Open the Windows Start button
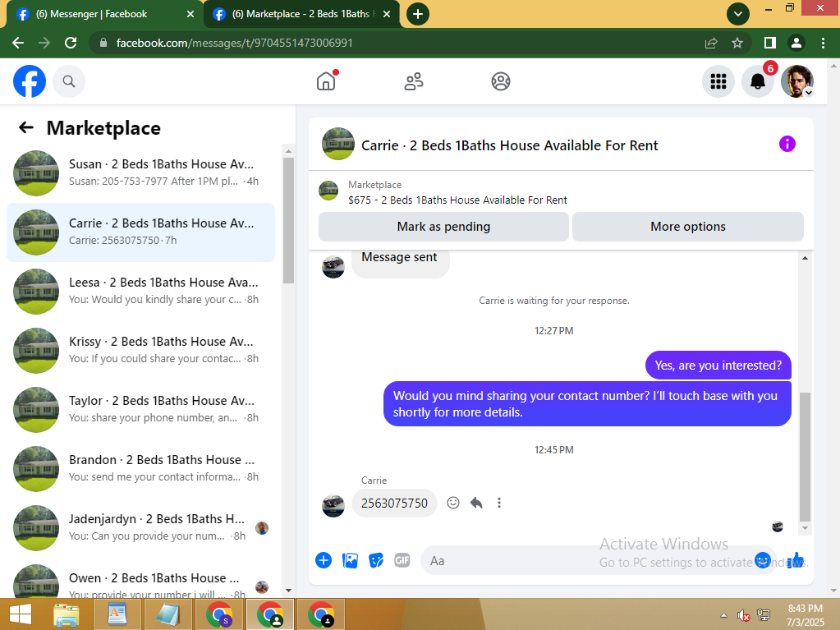Viewport: 840px width, 630px height. click(x=21, y=614)
